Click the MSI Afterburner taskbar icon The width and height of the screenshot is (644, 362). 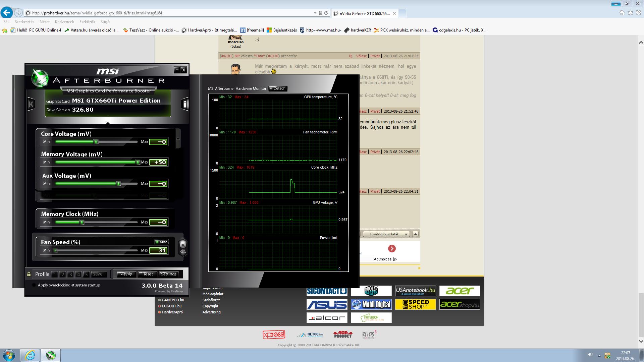(51, 355)
